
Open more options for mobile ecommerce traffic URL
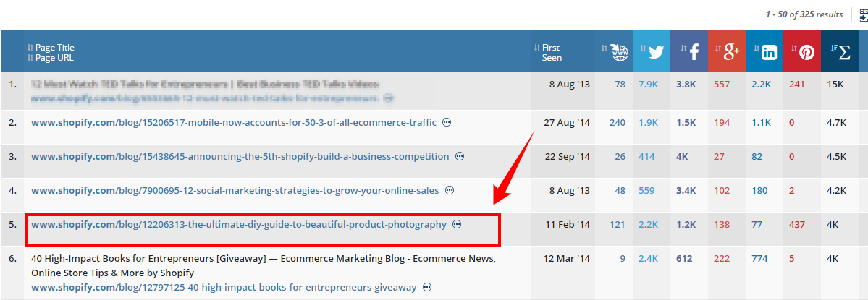tap(447, 123)
